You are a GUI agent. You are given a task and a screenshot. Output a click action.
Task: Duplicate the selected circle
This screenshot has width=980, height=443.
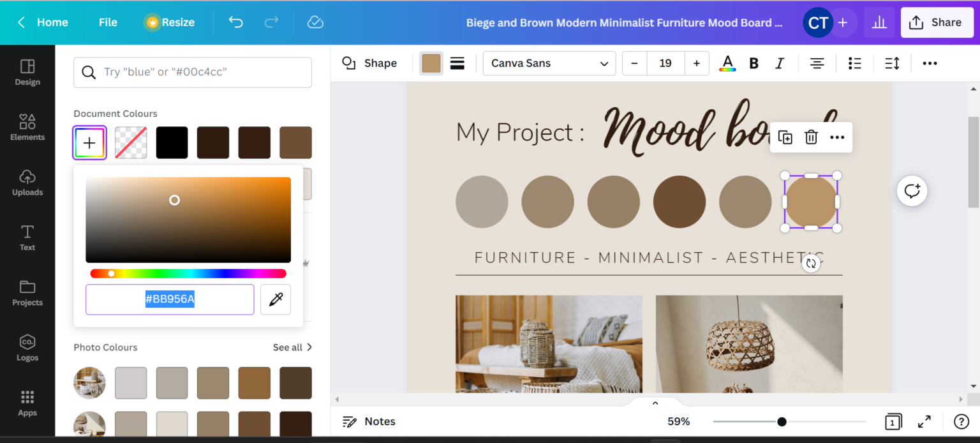tap(785, 137)
